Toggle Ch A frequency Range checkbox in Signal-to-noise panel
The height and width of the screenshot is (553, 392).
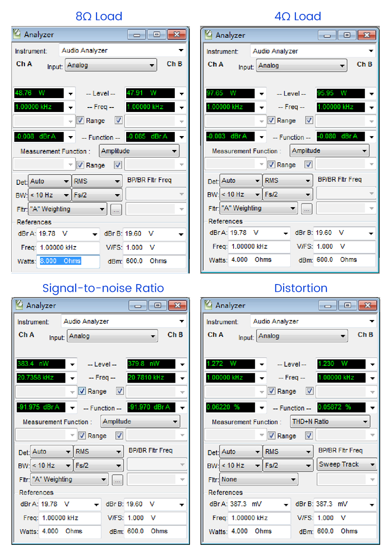coord(82,391)
